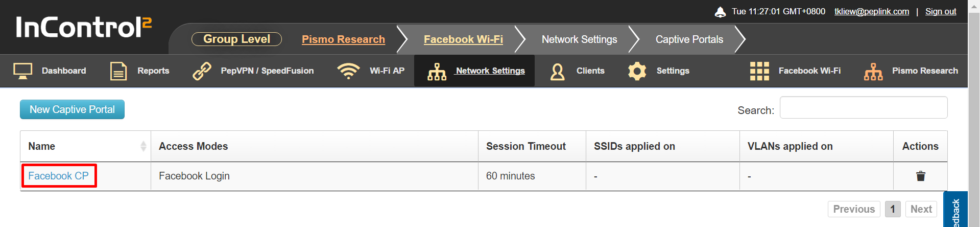Image resolution: width=980 pixels, height=227 pixels.
Task: Open Wi-Fi AP using the wireless icon
Action: pyautogui.click(x=348, y=71)
